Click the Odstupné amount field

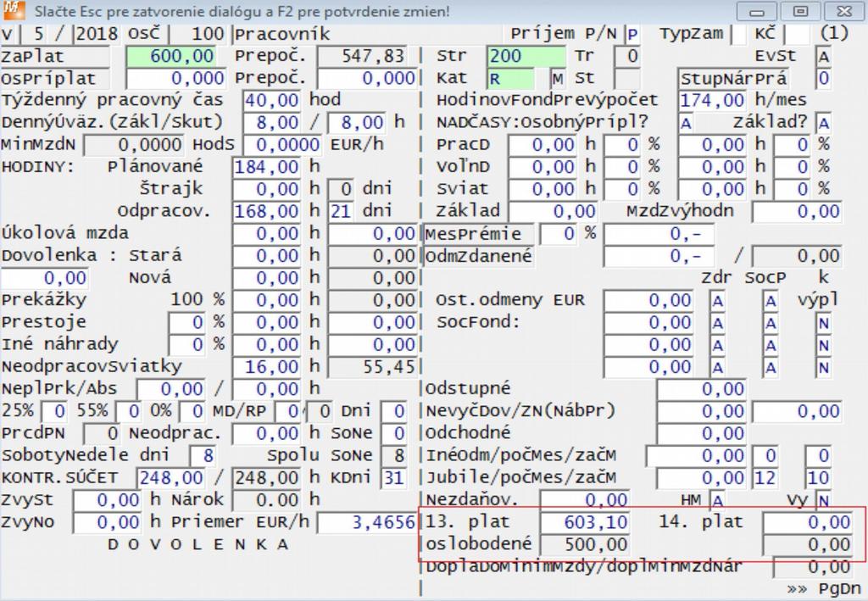click(x=701, y=389)
